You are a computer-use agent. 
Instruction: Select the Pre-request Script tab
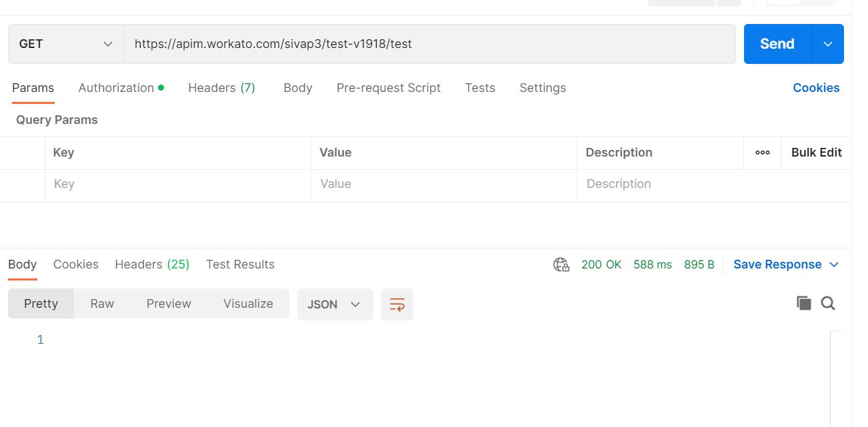point(388,88)
